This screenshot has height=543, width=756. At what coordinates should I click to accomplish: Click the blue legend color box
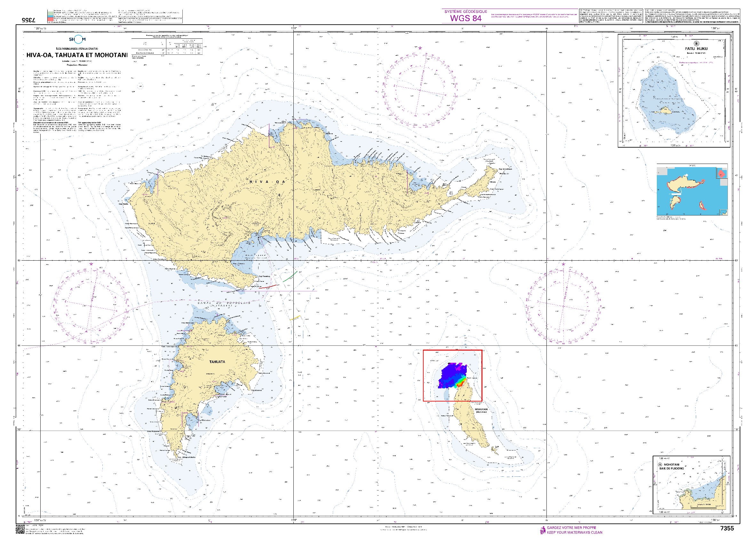pos(50,17)
